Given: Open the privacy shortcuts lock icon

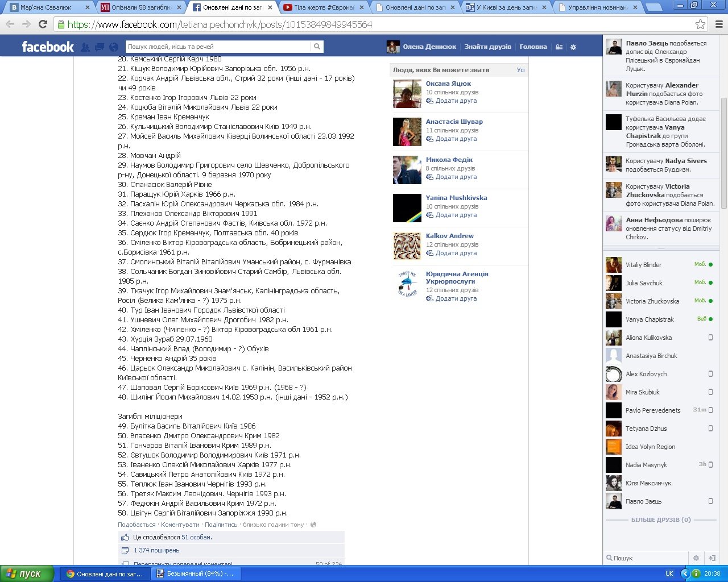Looking at the screenshot, I should pos(559,47).
